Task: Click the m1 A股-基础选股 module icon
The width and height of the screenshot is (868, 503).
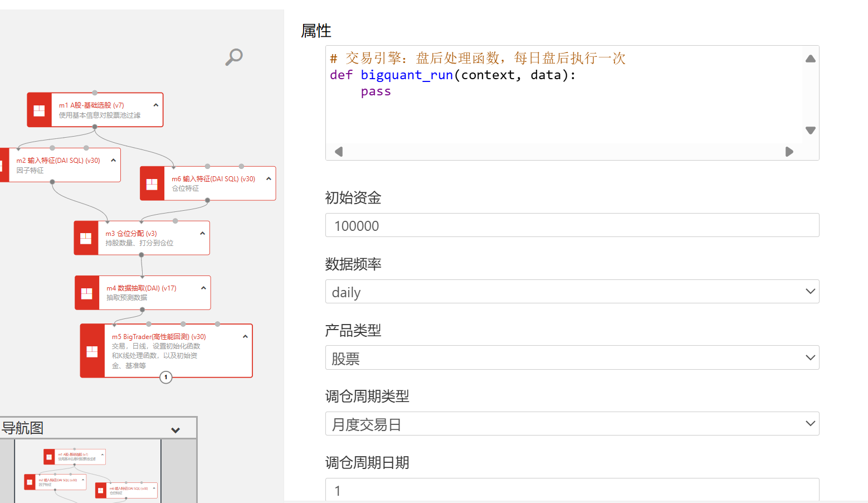Action: (40, 110)
